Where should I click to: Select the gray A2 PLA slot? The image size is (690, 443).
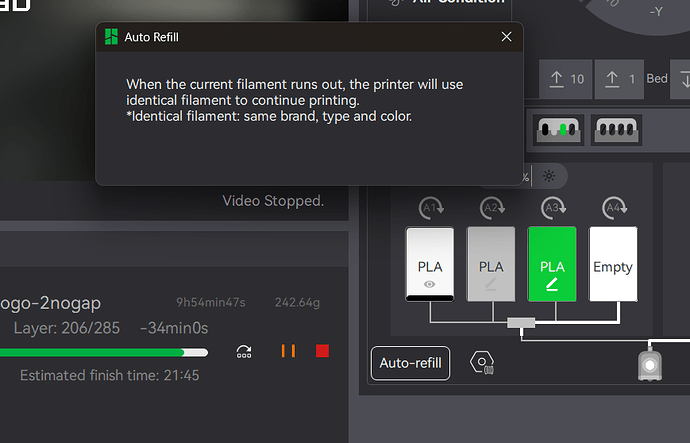[491, 264]
